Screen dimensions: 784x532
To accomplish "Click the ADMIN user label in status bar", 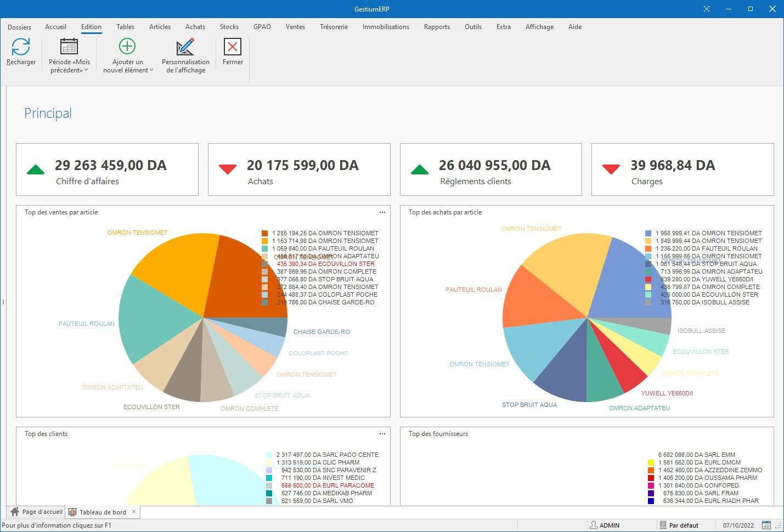I will (609, 525).
